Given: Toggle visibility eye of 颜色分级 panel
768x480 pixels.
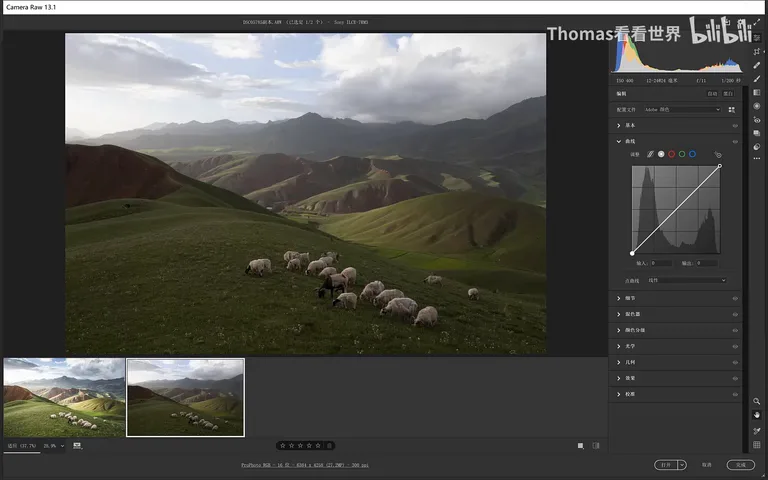Looking at the screenshot, I should [x=735, y=331].
